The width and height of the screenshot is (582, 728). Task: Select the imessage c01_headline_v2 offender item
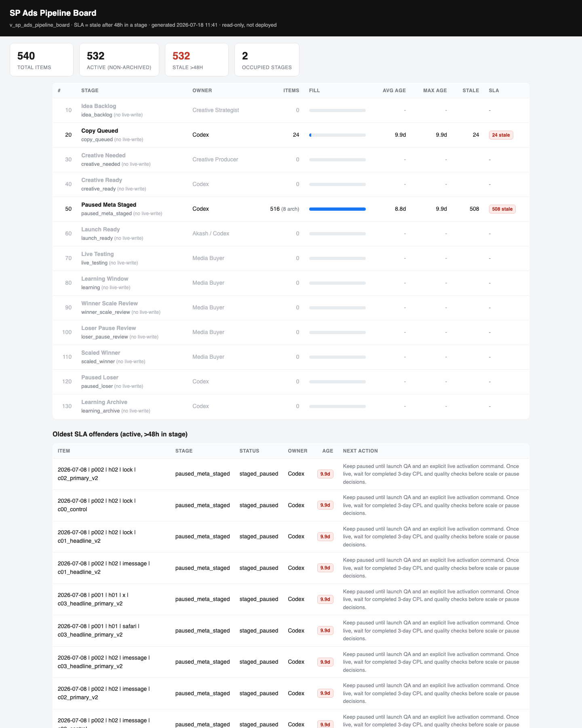point(104,568)
